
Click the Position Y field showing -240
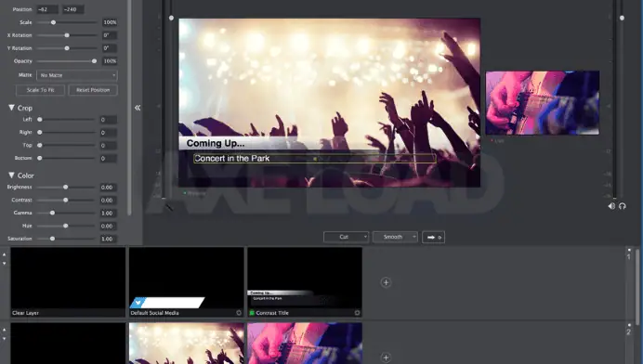pos(73,9)
